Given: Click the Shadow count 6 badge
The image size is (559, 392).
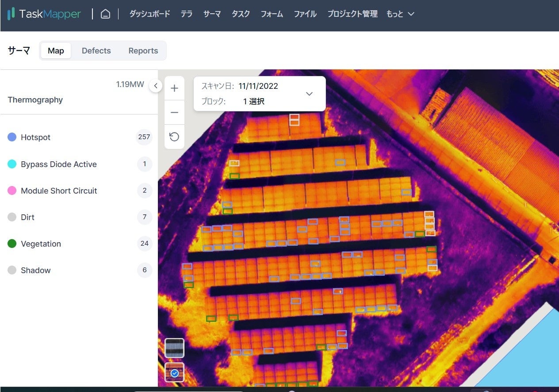Looking at the screenshot, I should click(144, 270).
